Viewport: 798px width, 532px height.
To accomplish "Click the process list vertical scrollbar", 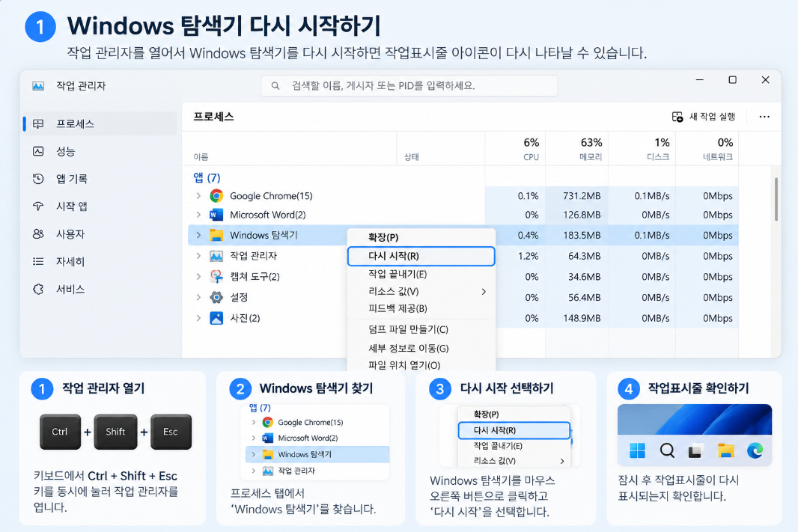I will pos(776,199).
